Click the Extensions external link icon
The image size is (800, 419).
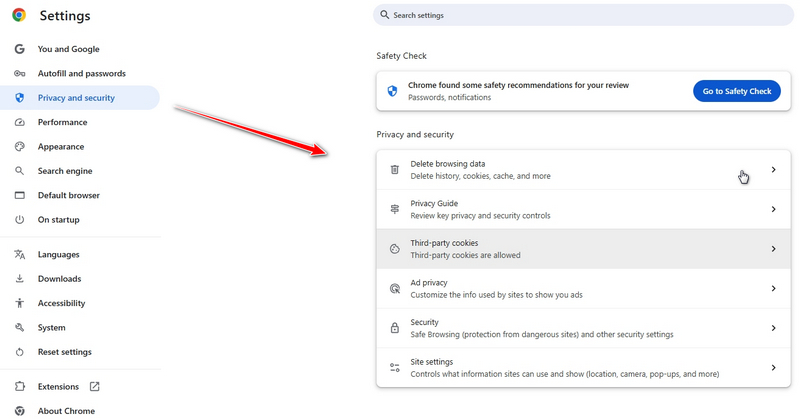[95, 387]
